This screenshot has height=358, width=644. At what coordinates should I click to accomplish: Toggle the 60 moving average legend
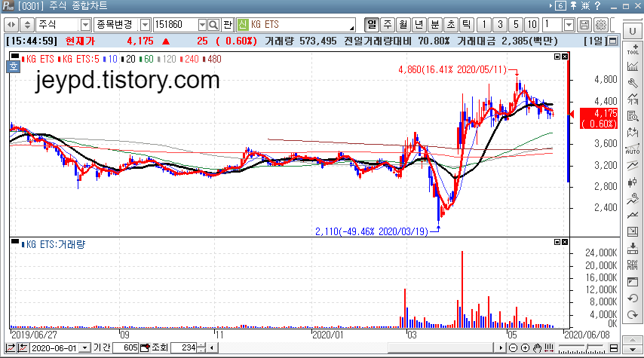[x=146, y=59]
